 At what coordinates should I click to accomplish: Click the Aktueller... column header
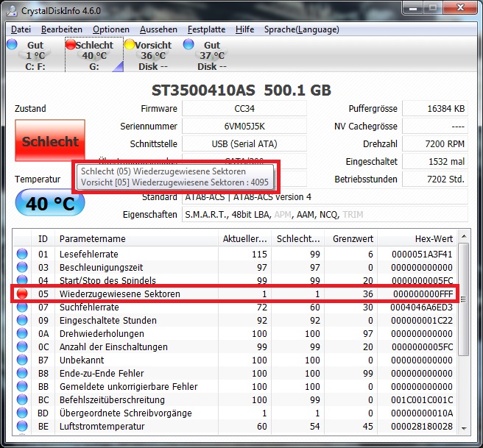245,239
